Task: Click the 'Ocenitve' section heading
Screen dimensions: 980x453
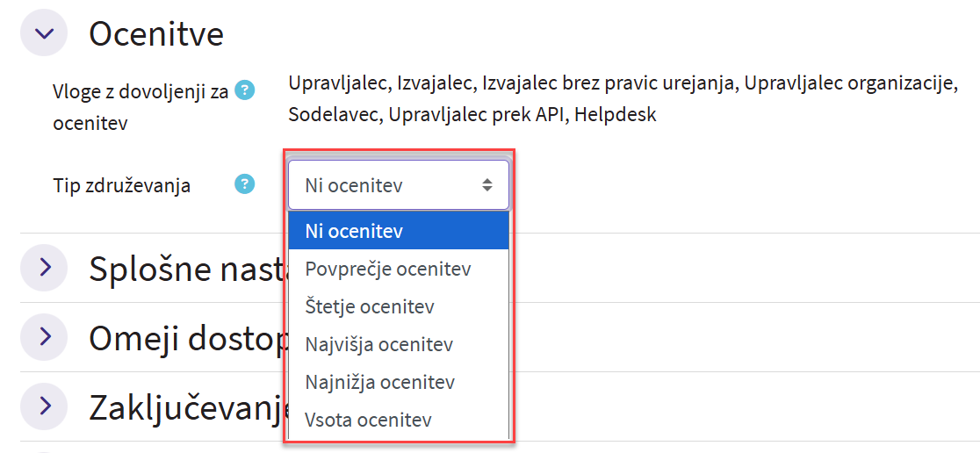Action: 156,34
